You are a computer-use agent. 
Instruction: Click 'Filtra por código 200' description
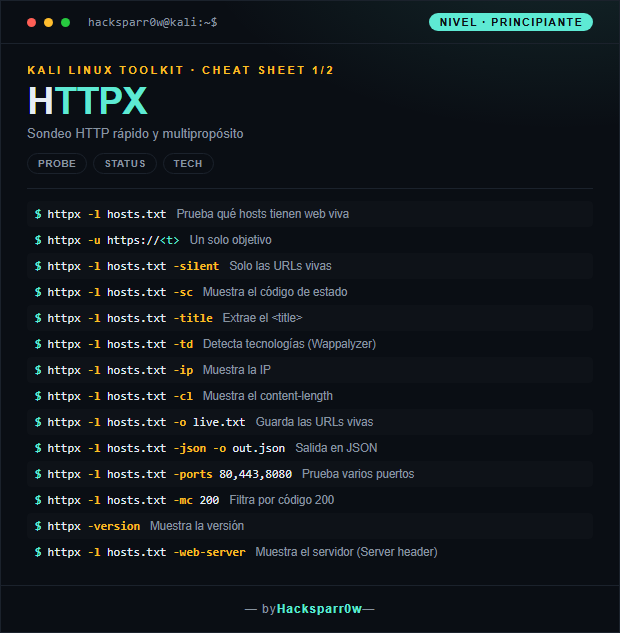pyautogui.click(x=282, y=500)
